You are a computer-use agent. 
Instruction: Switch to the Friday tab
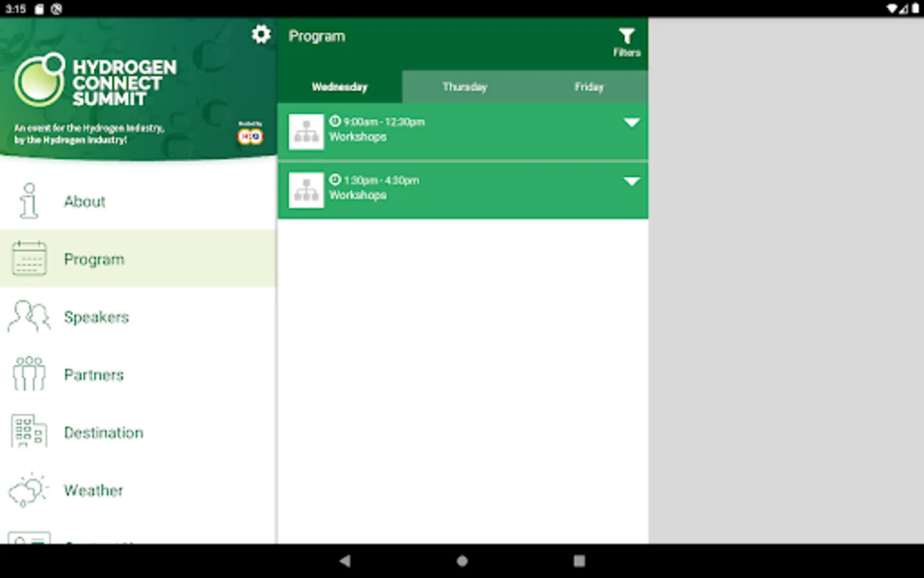[588, 87]
